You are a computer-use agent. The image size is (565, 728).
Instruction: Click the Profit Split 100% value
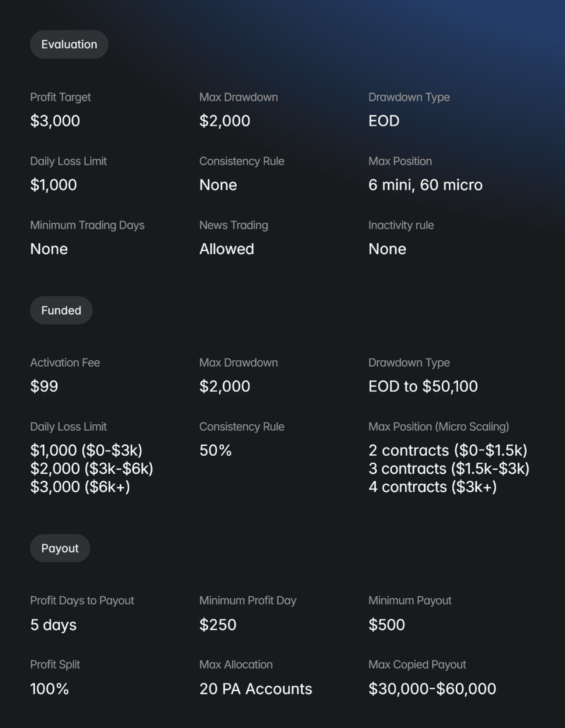(x=49, y=688)
